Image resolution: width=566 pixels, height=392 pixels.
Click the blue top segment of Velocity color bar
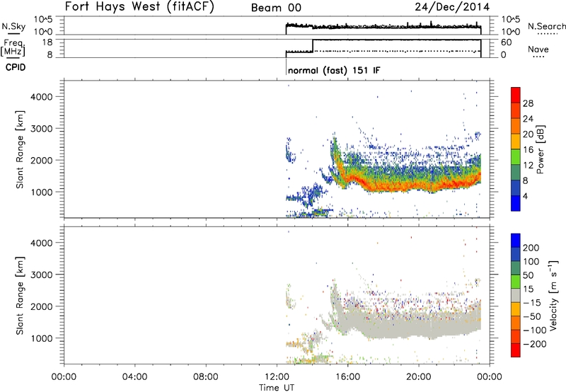[516, 240]
